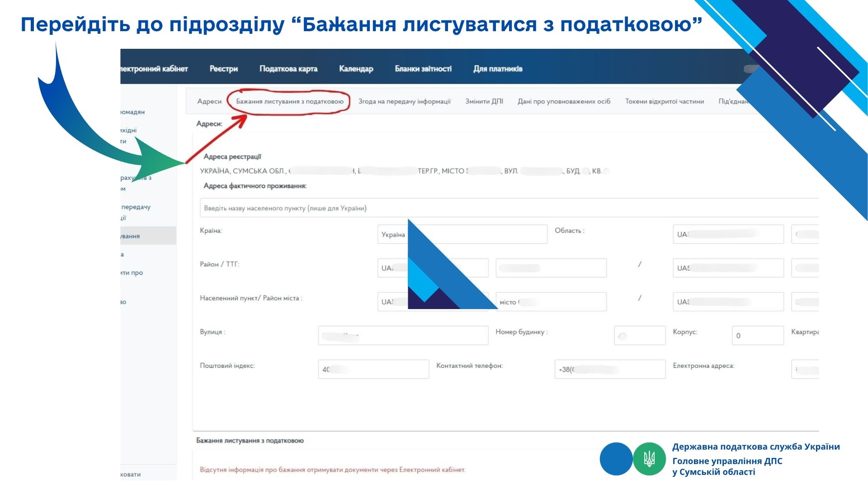
Task: Open the 'Податкова карта' menu item
Action: point(288,69)
